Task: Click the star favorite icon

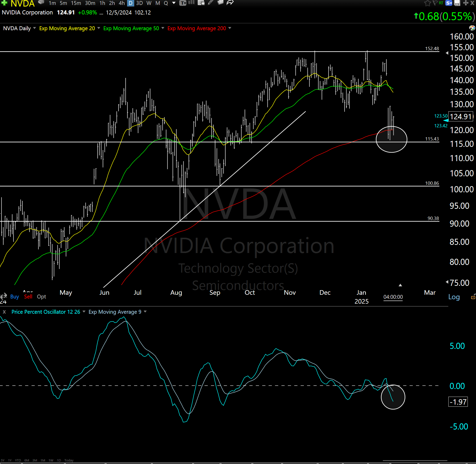Action: 427,3
